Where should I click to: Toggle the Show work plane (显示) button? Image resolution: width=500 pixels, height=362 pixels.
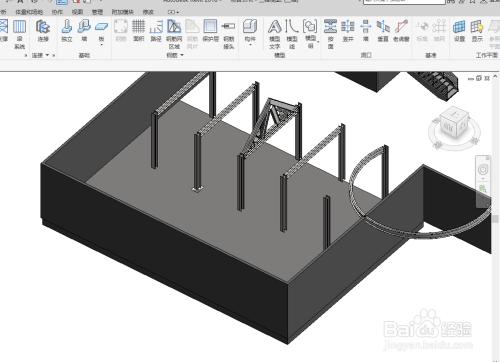(477, 31)
